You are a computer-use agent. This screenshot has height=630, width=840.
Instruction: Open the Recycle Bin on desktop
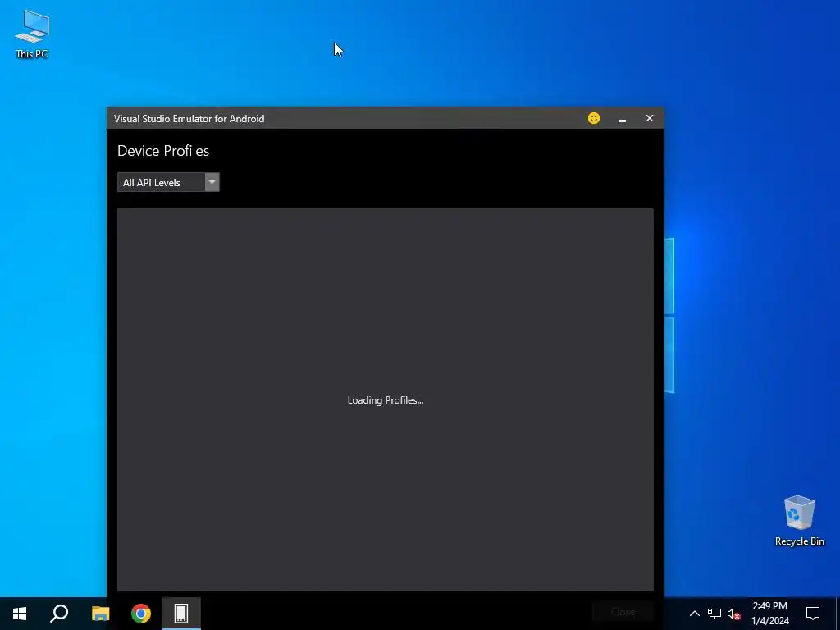[799, 520]
